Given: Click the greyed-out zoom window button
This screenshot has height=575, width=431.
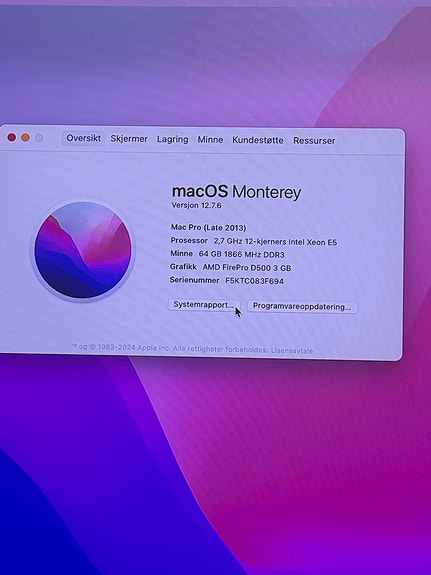Looking at the screenshot, I should [39, 138].
